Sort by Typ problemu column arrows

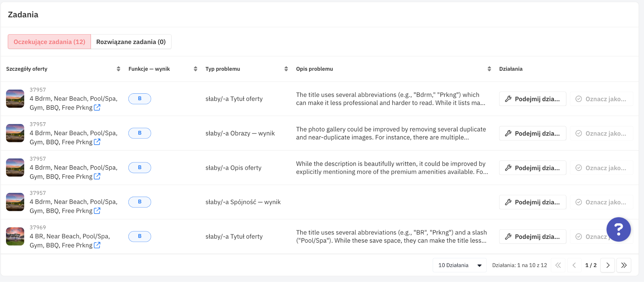point(286,69)
